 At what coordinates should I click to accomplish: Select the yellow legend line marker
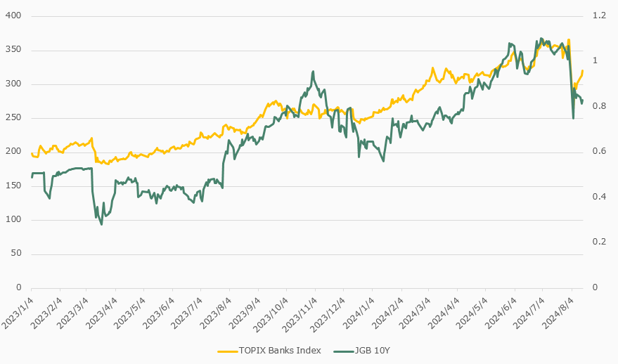227,349
